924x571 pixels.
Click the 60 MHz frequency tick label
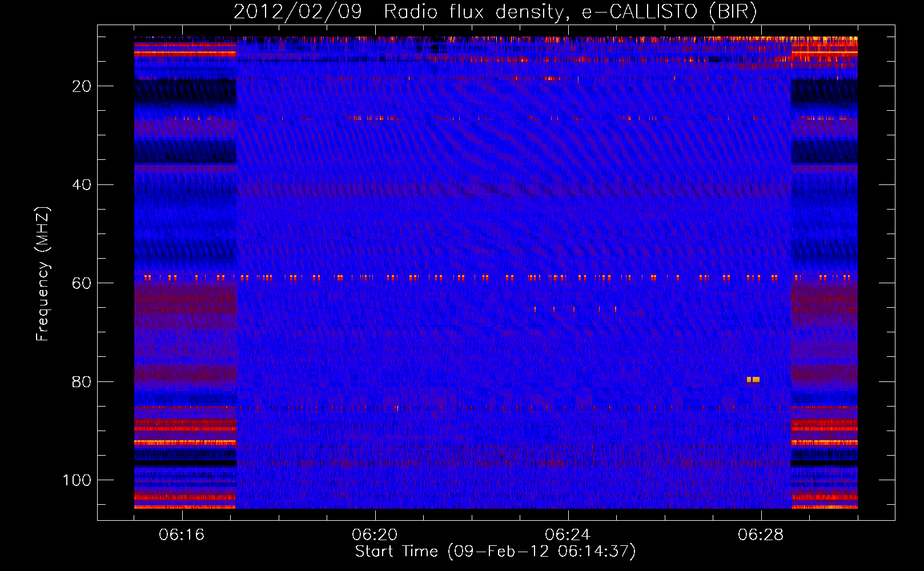(x=82, y=284)
